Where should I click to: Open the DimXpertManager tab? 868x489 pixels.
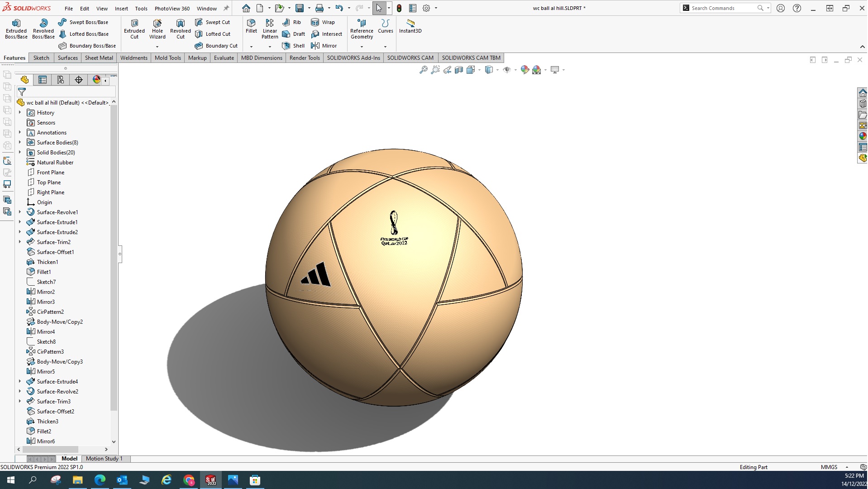(x=79, y=80)
